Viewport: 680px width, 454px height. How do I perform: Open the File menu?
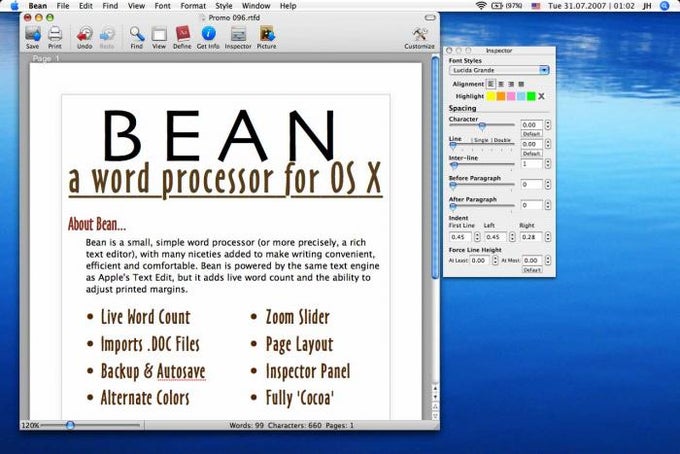pyautogui.click(x=63, y=6)
